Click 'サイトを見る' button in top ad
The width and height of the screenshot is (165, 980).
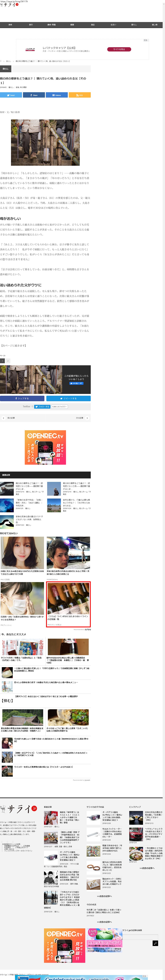(119, 49)
